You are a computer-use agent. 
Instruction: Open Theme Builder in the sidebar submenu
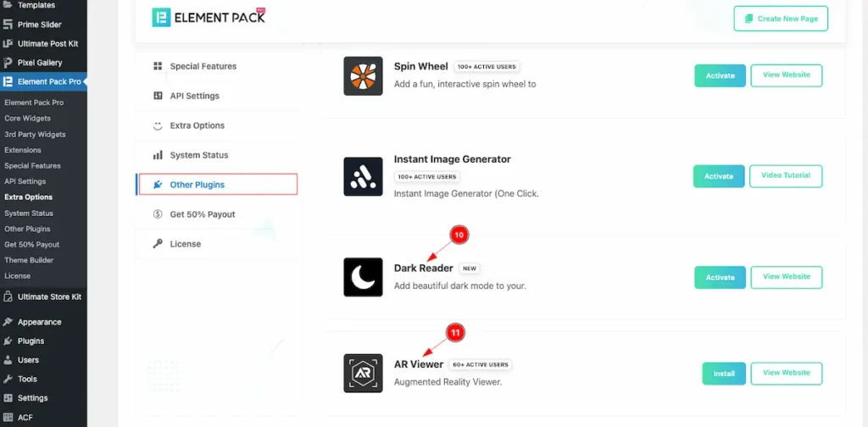[29, 260]
